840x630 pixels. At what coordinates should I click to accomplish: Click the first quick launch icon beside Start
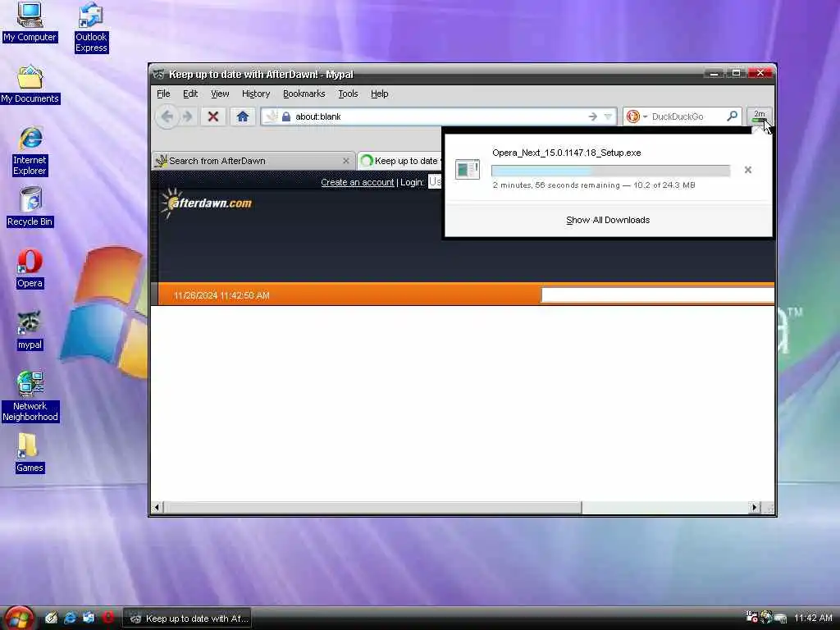(51, 618)
